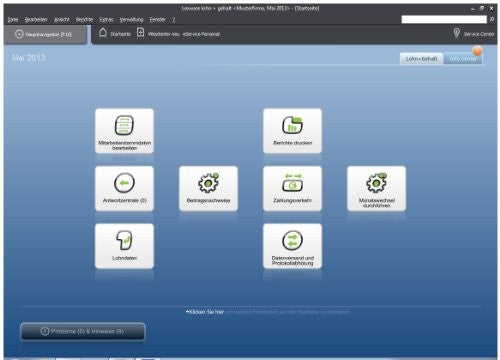Focus the search input field

point(444,20)
